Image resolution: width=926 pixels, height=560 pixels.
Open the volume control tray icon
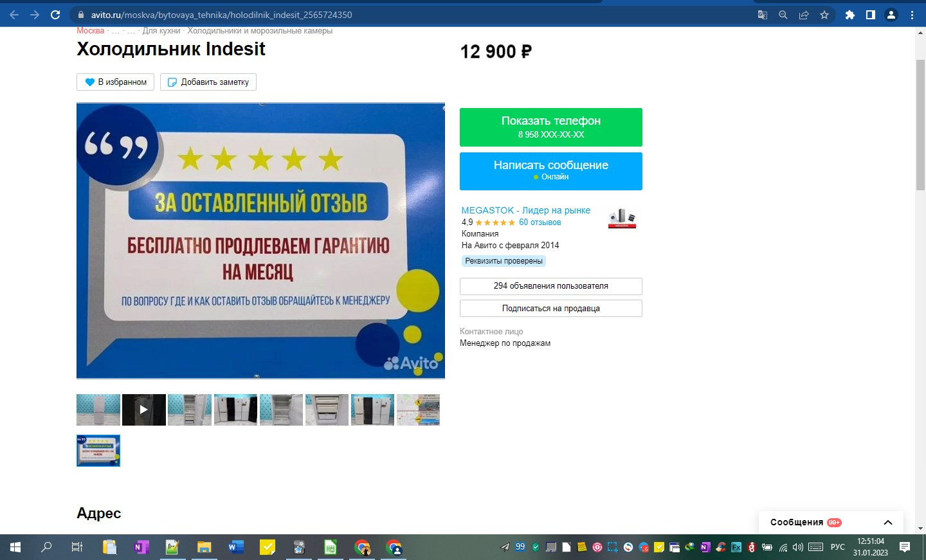coord(798,547)
